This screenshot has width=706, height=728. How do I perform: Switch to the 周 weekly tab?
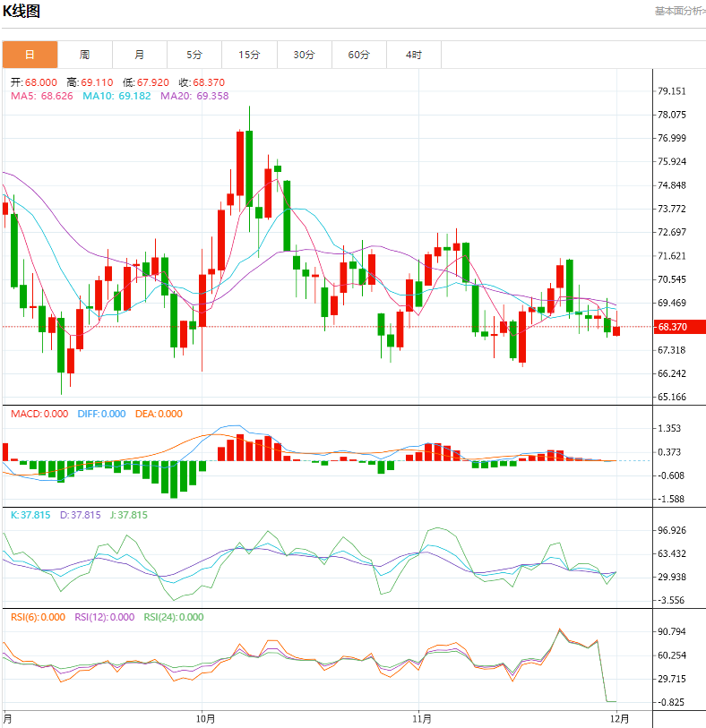84,55
